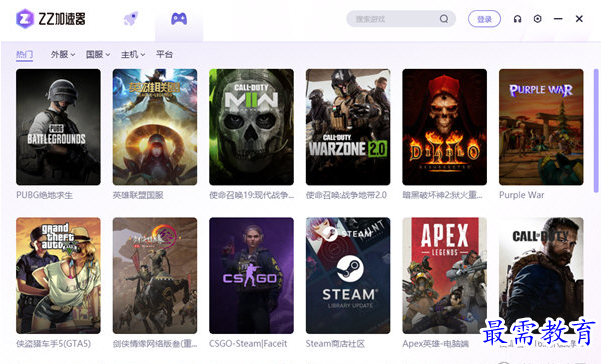The height and width of the screenshot is (364, 604).
Task: Open PUBG Battlegrounds cover
Action: point(58,127)
